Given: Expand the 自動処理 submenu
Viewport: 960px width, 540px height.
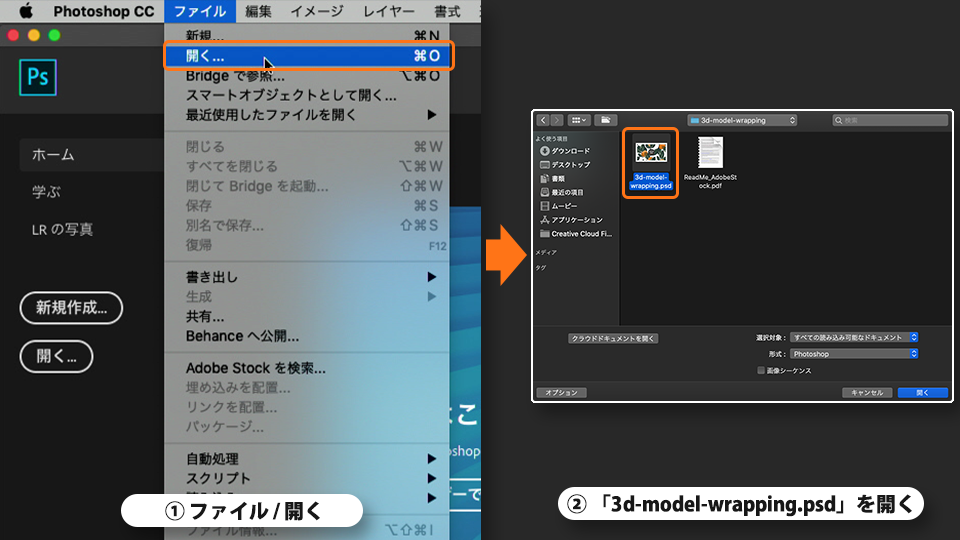Looking at the screenshot, I should [x=307, y=459].
